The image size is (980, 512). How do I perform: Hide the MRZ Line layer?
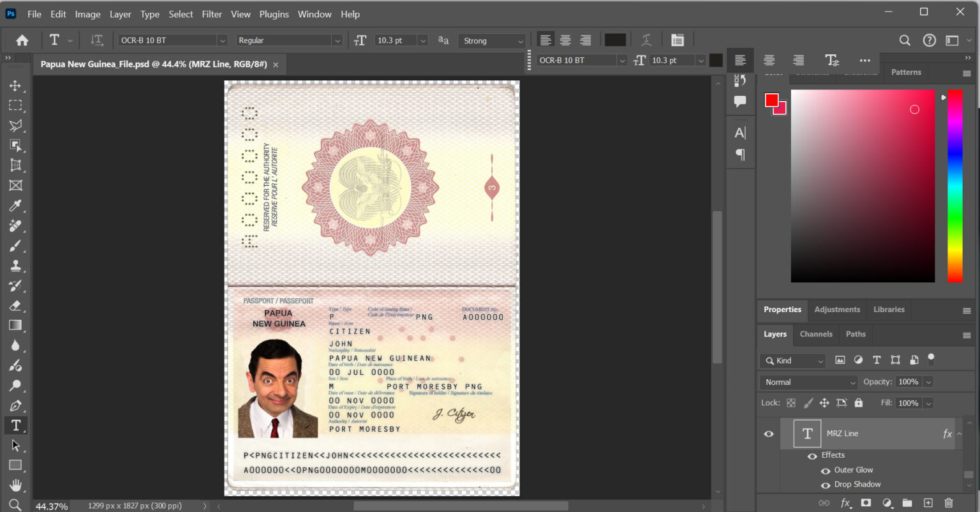769,433
